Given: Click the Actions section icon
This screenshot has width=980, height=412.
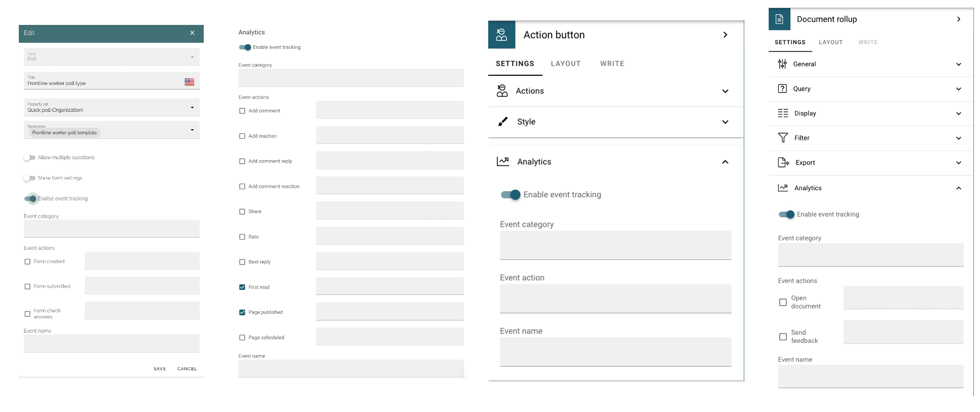Looking at the screenshot, I should [502, 91].
